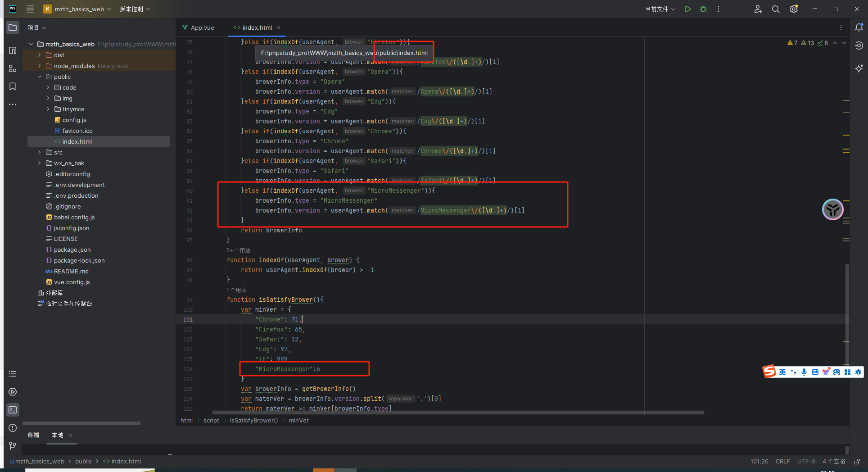Screen dimensions: 868x472
Task: Close the index.html editor tab
Action: 279,27
